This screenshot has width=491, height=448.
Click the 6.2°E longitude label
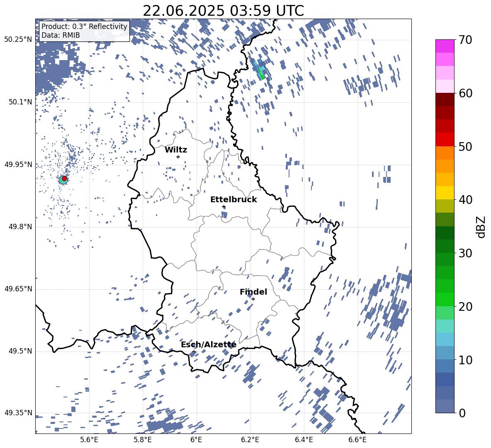pyautogui.click(x=250, y=440)
